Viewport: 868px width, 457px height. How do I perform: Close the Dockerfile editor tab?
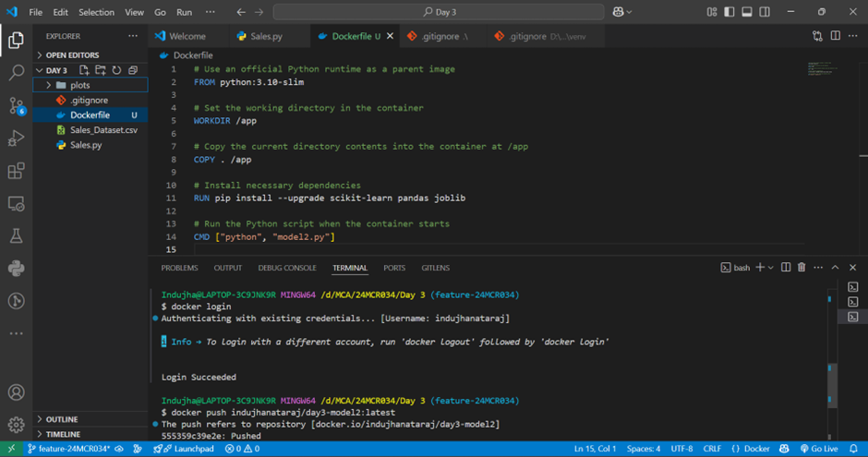pos(391,36)
